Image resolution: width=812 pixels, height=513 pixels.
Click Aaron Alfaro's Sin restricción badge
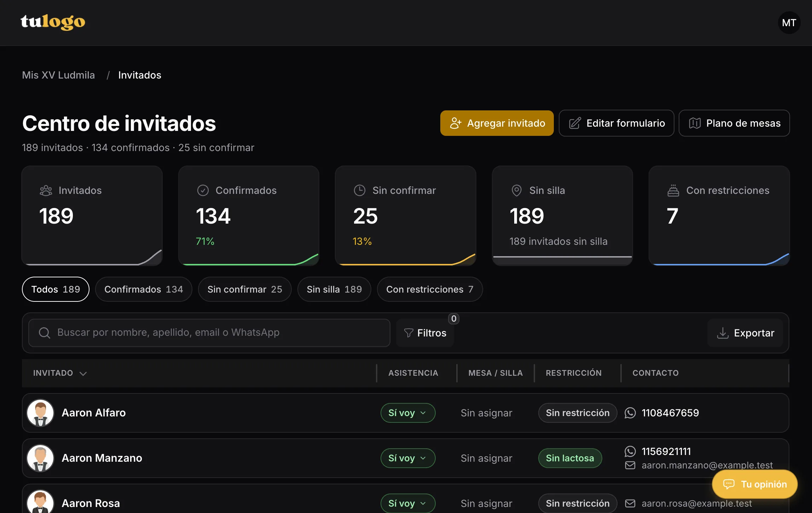[x=578, y=413]
